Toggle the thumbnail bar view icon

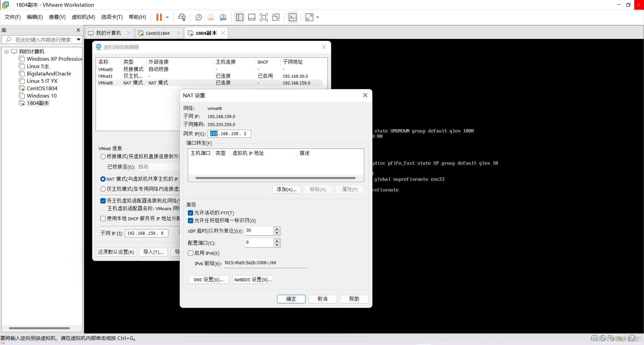(x=252, y=17)
